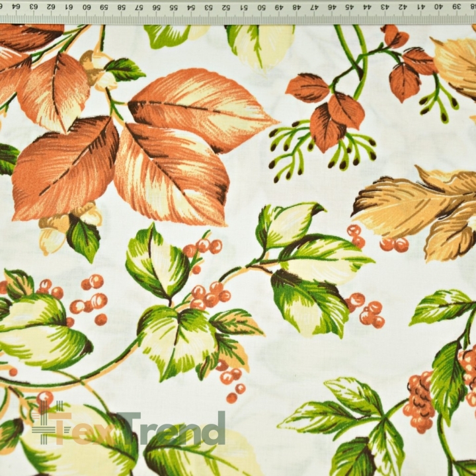
Task: Select the 60 mark on the ruler
Action: pos(87,7)
